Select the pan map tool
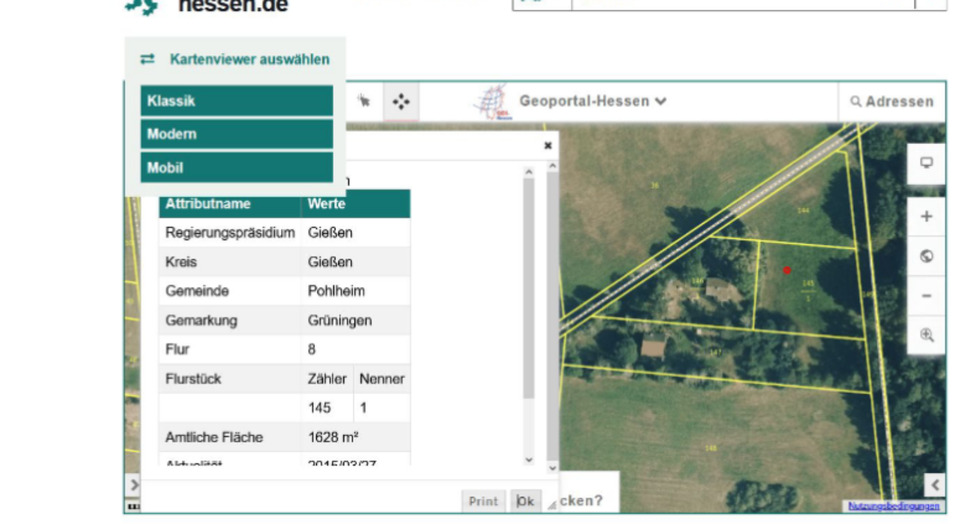960x524 pixels. click(401, 101)
